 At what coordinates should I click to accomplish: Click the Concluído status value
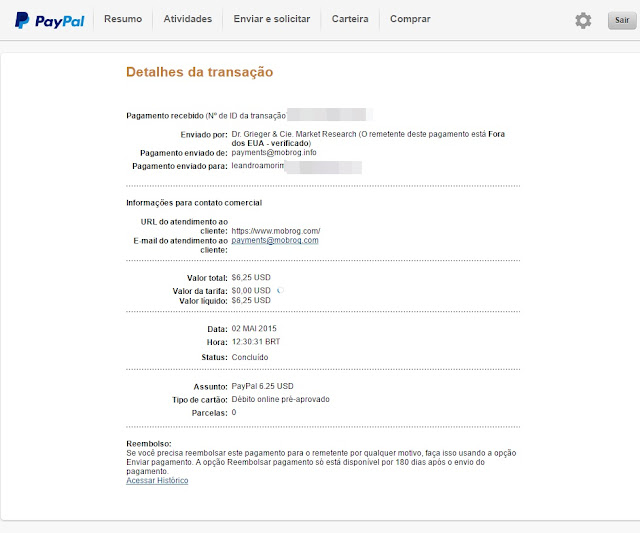(x=250, y=357)
